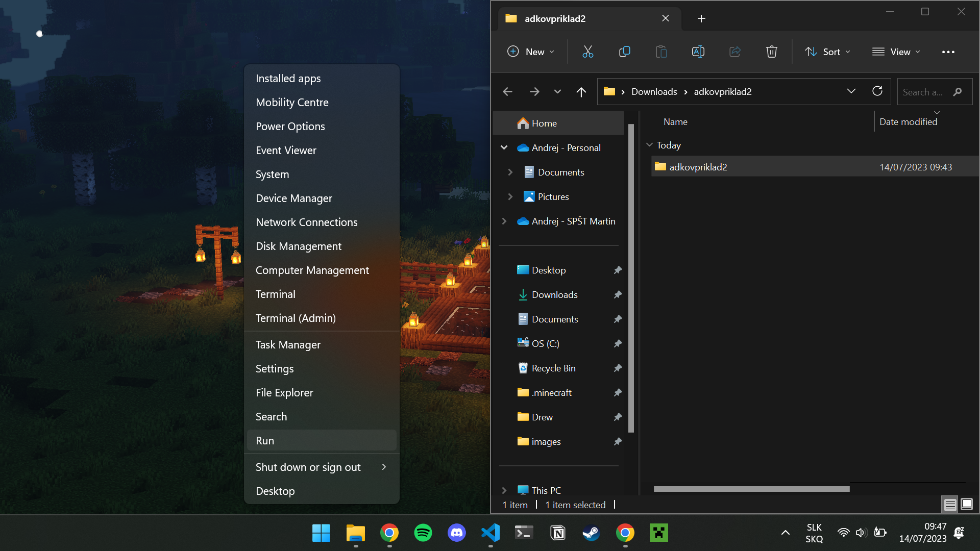980x551 pixels.
Task: Select adkovpriklad2 folder in file list
Action: pyautogui.click(x=815, y=167)
